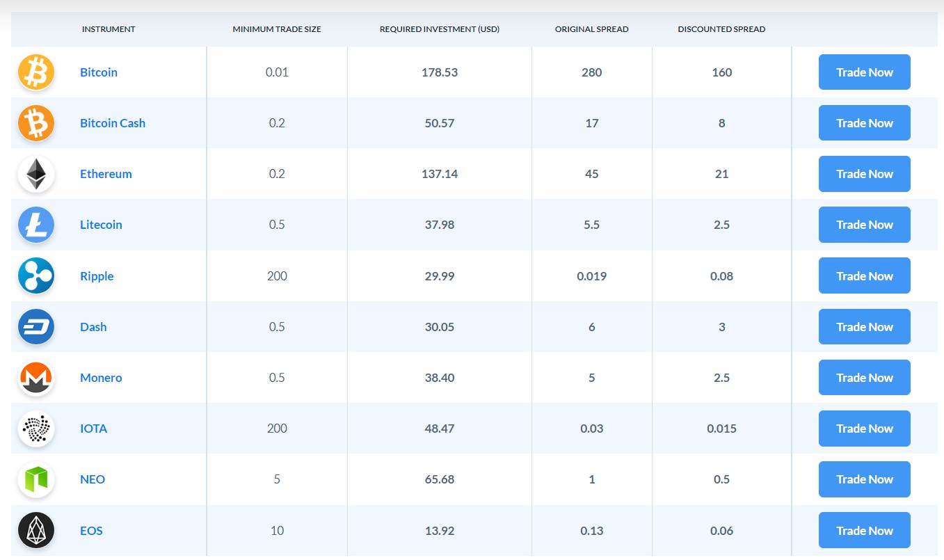
Task: Select Bitcoin required investment 178.53
Action: (440, 72)
